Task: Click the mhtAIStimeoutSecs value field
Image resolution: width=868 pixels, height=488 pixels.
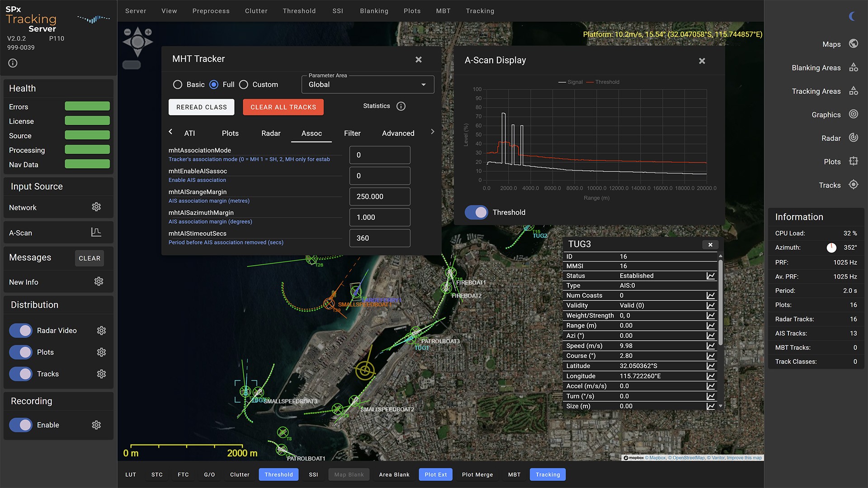Action: (x=380, y=238)
